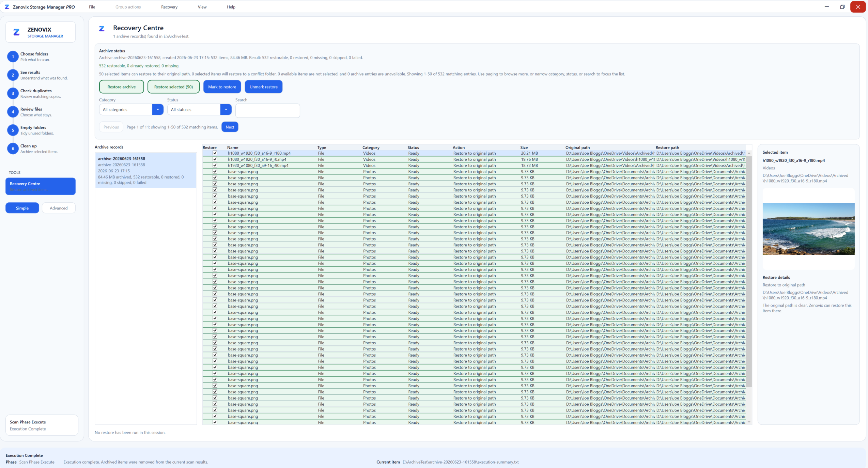Image resolution: width=868 pixels, height=468 pixels.
Task: Sort by the Name column header
Action: 233,147
